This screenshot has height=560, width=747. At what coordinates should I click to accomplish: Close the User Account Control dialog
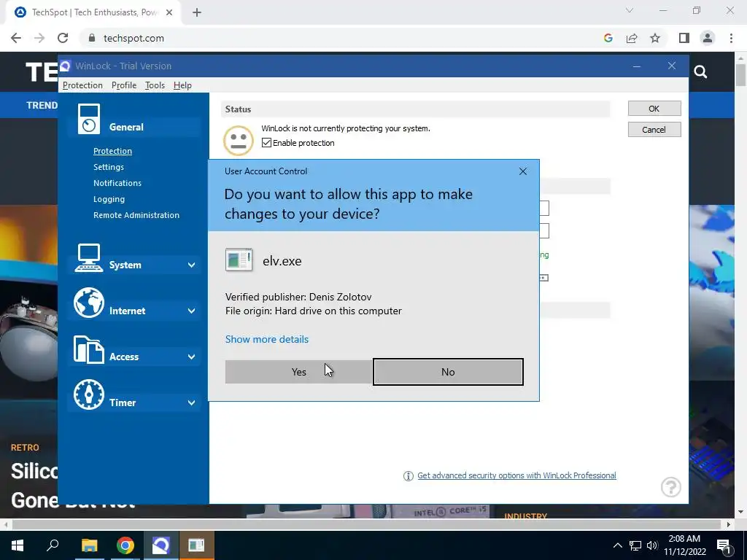(522, 171)
